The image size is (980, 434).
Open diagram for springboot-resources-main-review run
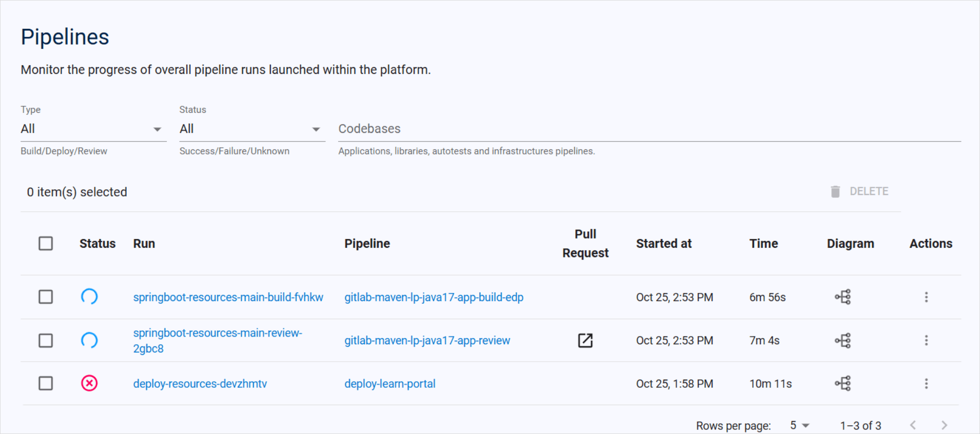point(842,341)
